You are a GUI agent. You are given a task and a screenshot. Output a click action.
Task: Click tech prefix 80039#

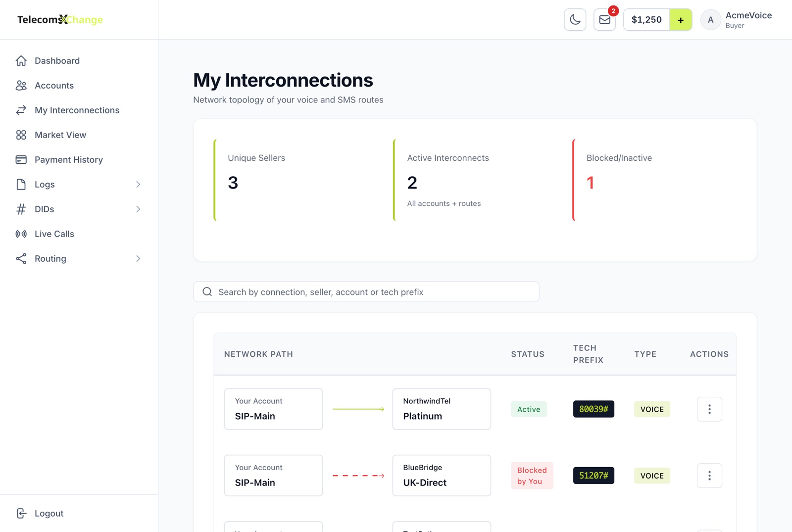point(594,409)
